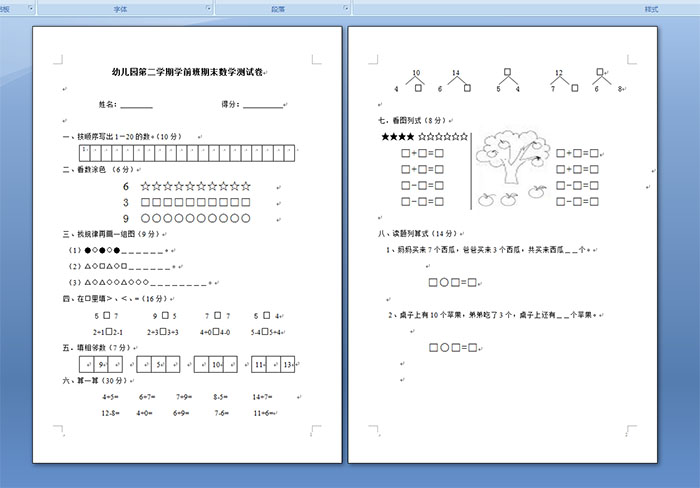Click the box between 5 and 4
The image size is (700, 488).
[x=267, y=315]
